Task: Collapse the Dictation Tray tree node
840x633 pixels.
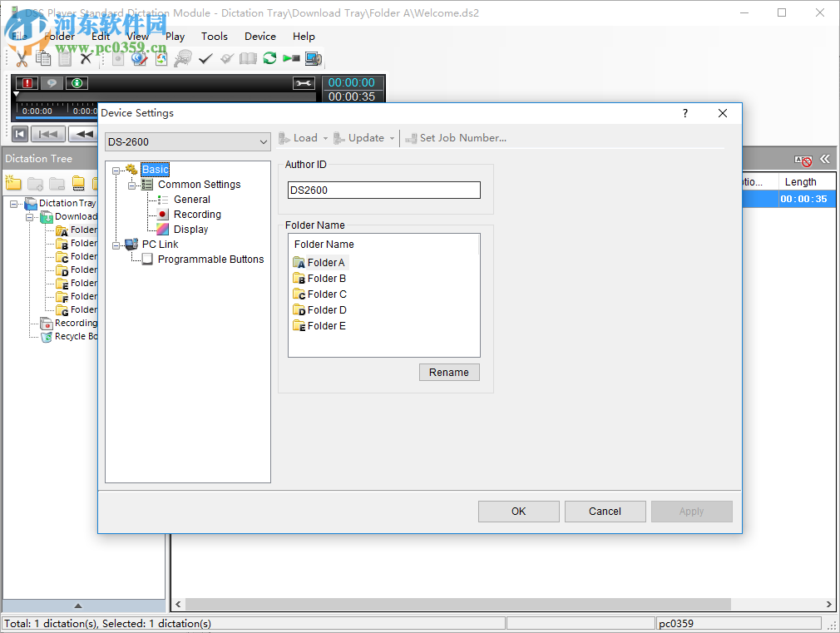Action: (13, 205)
